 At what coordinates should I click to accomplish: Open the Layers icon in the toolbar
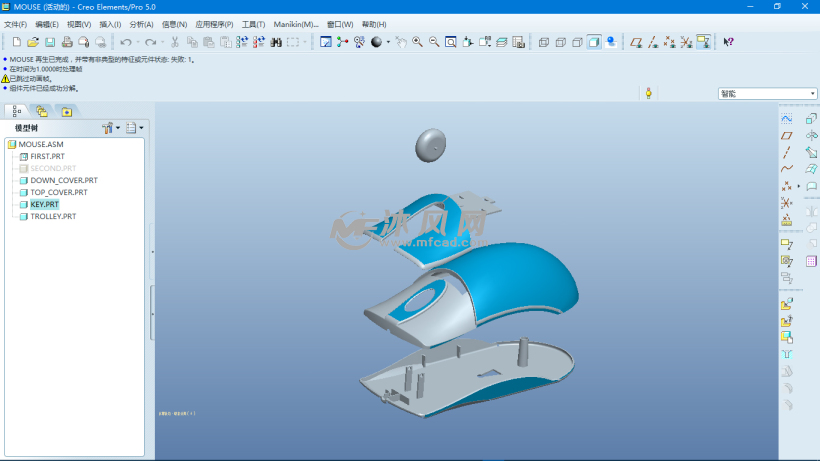tap(502, 42)
